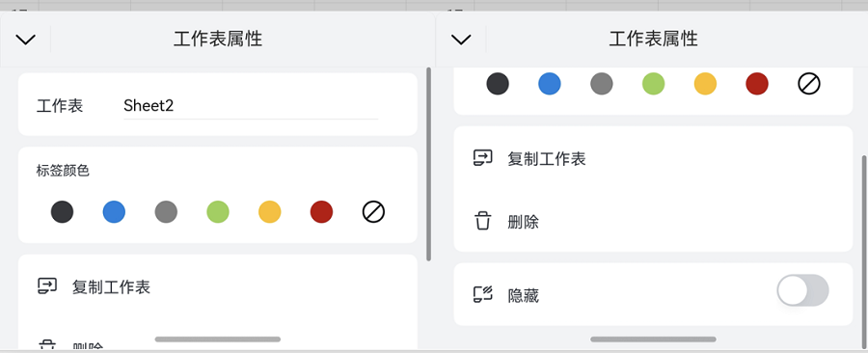Image resolution: width=868 pixels, height=353 pixels.
Task: Toggle the 隐藏 hide switch on
Action: (x=802, y=290)
